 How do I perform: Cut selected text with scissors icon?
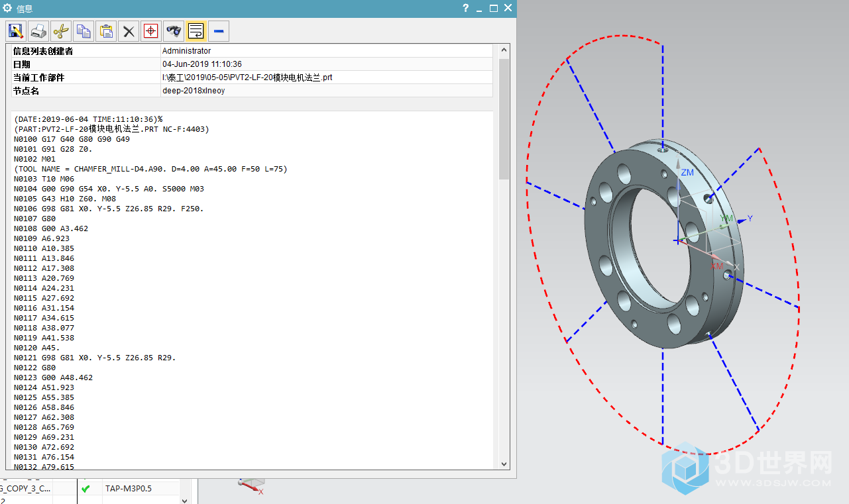[x=61, y=30]
